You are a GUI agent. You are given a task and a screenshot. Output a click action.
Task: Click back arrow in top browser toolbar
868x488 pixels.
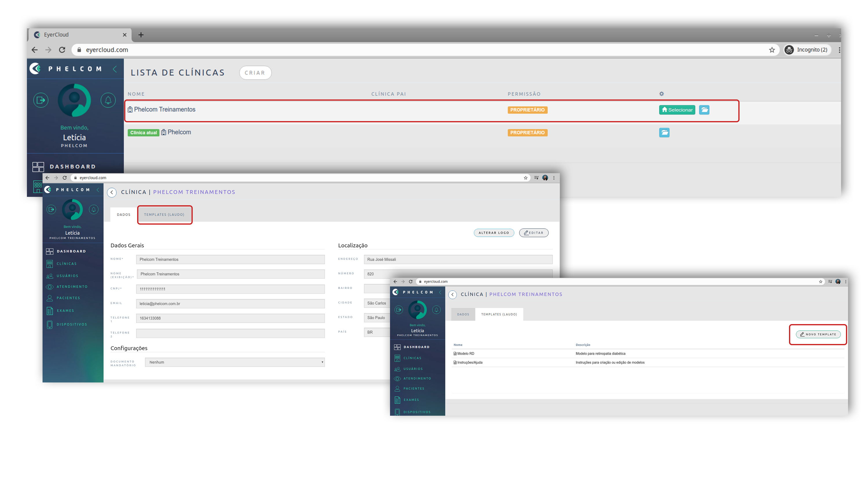pos(35,50)
